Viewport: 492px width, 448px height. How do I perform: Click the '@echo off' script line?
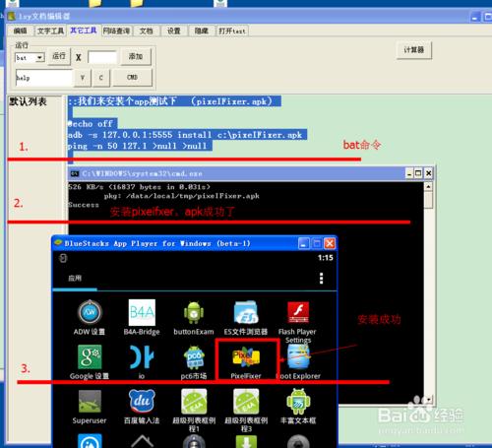coord(91,124)
